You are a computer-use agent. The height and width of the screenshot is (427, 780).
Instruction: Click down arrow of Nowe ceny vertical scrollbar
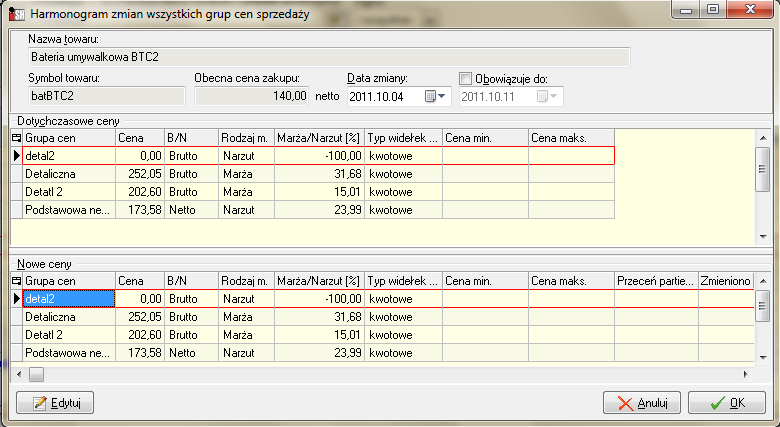pos(763,357)
